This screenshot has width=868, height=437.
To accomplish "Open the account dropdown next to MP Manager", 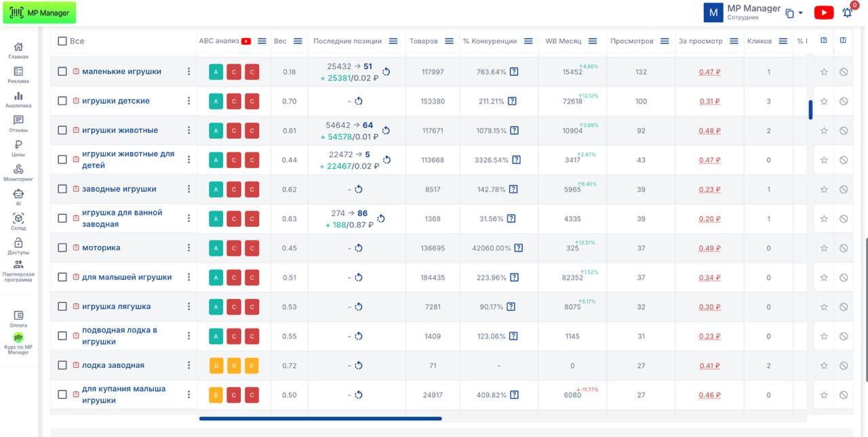I will pos(794,13).
